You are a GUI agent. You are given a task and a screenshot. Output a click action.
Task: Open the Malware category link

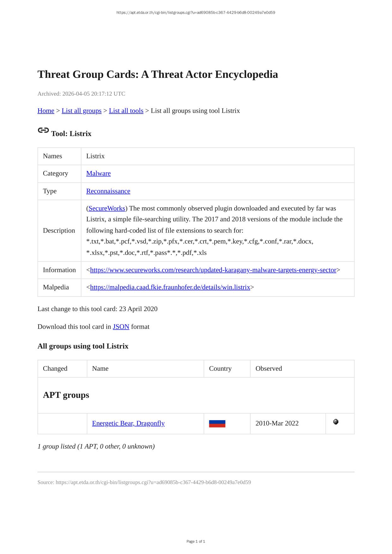tap(98, 173)
